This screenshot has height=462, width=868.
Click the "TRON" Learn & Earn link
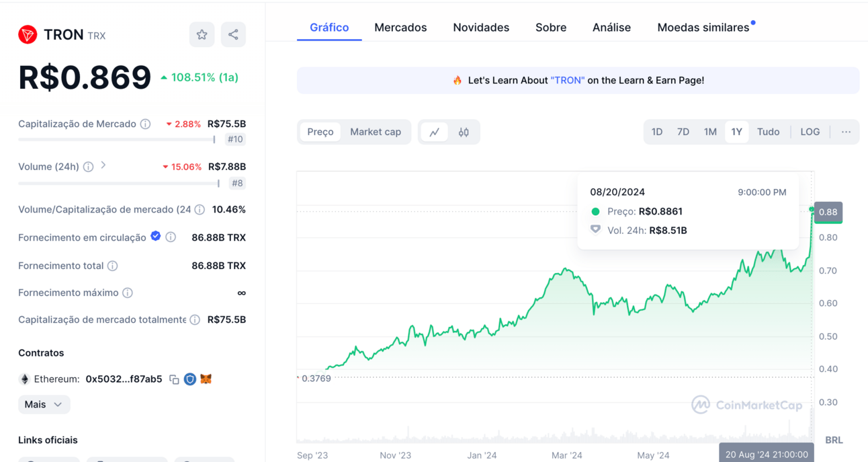[567, 81]
